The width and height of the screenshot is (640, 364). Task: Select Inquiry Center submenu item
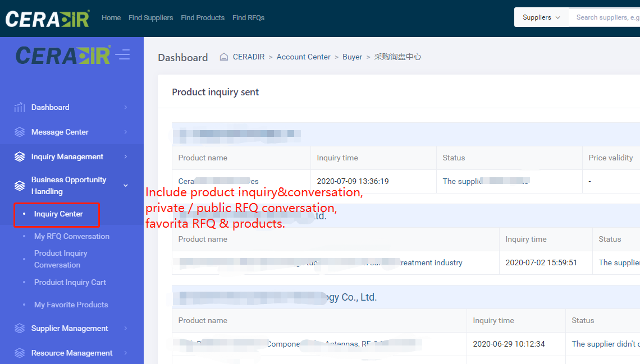click(58, 214)
